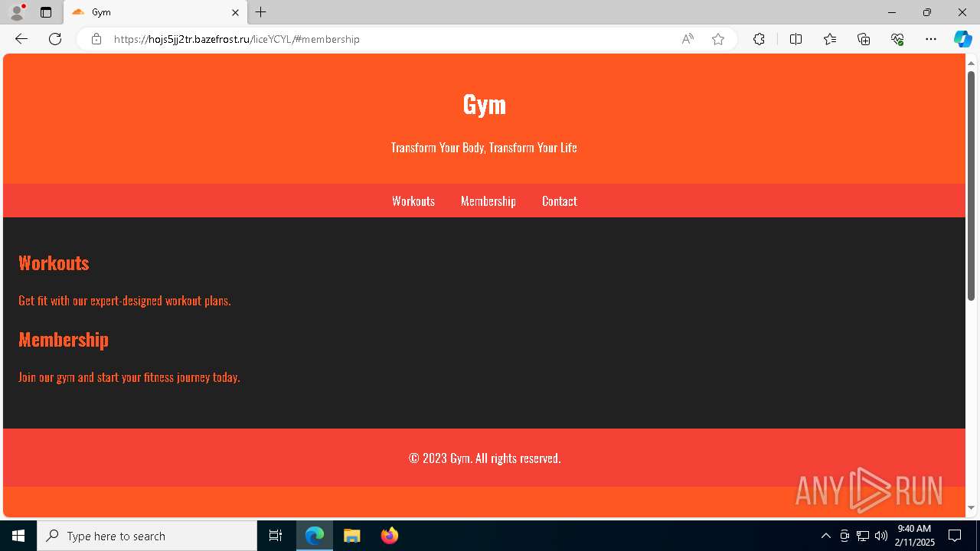Click the Membership section heading
The image size is (980, 551).
pyautogui.click(x=64, y=339)
